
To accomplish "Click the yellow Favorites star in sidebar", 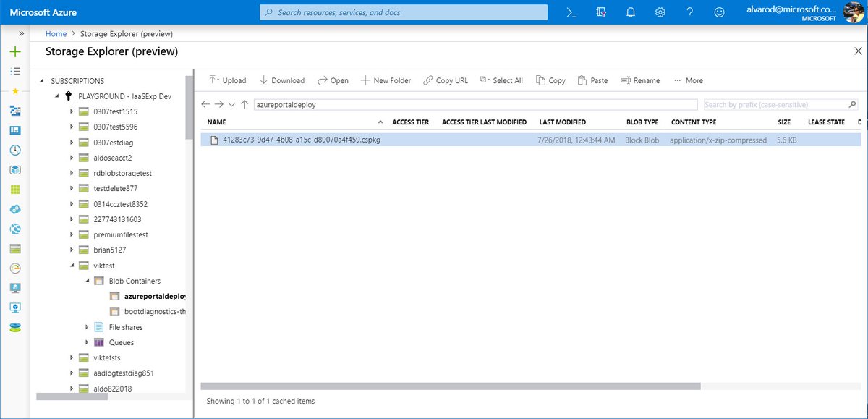I will point(15,91).
